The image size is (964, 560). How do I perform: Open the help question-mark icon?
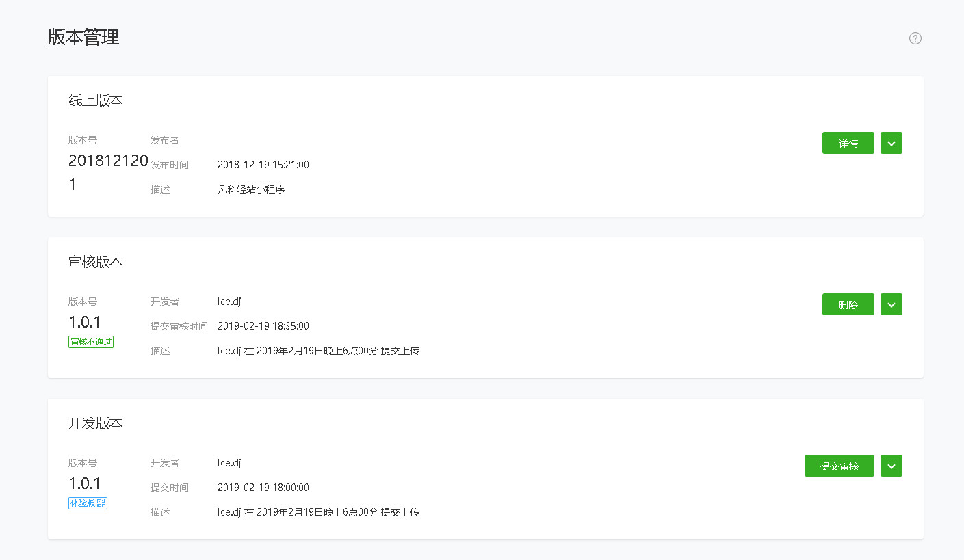915,38
